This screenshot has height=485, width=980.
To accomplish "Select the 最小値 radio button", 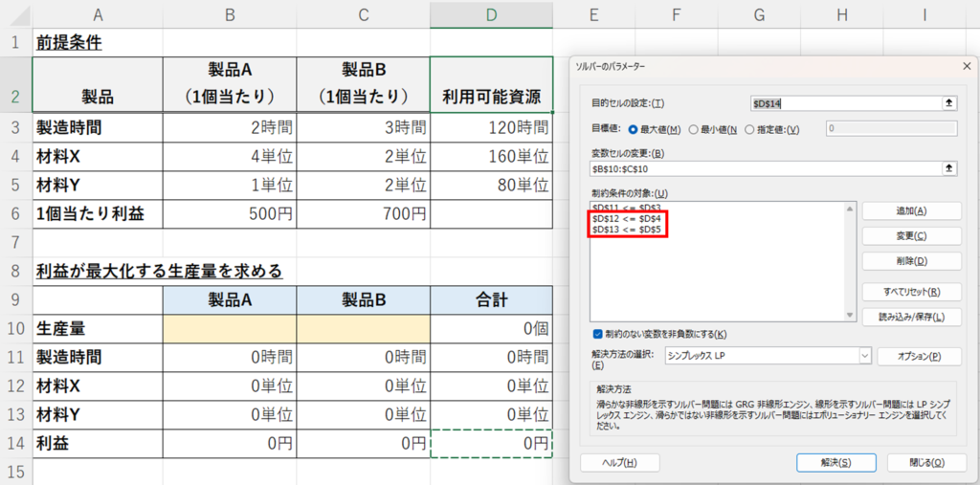I will click(x=693, y=128).
